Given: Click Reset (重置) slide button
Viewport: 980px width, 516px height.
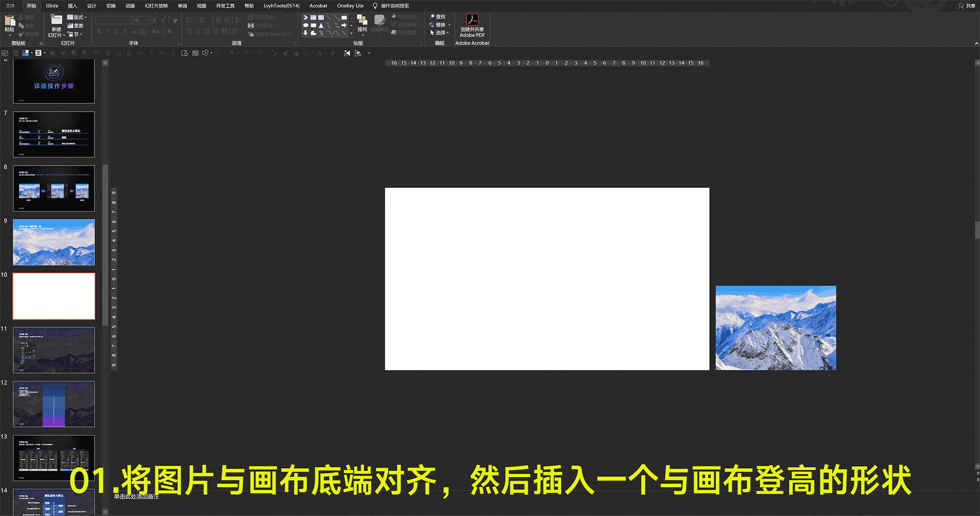Looking at the screenshot, I should click(x=75, y=25).
